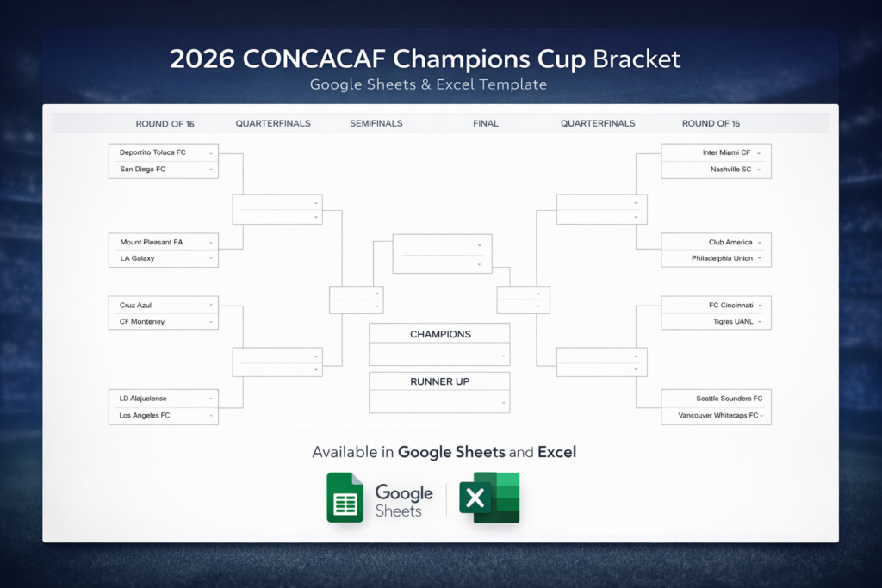Click the LA Galaxy team cell
This screenshot has width=882, height=588.
click(138, 258)
